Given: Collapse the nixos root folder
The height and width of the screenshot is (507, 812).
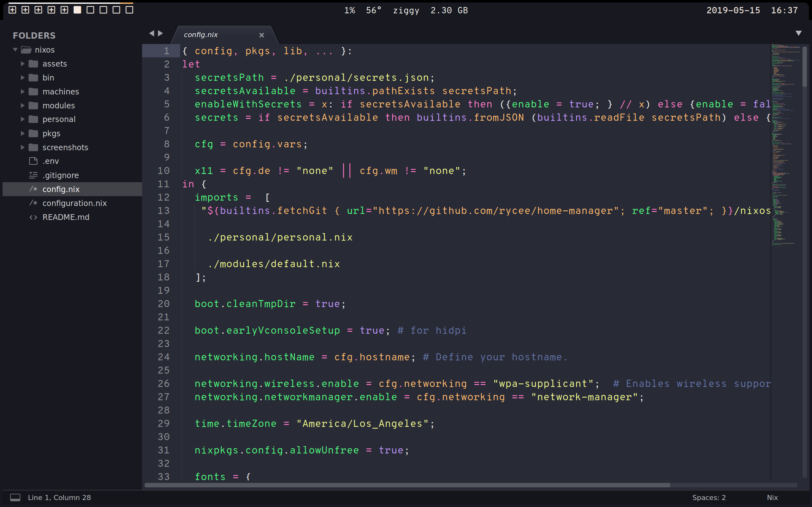Looking at the screenshot, I should 15,50.
